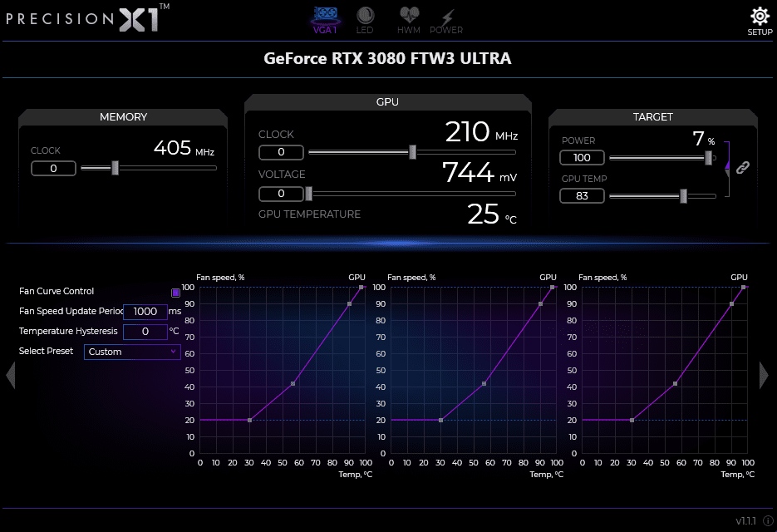The width and height of the screenshot is (777, 532).
Task: Select second fan curve point near 56°C
Action: [x=484, y=384]
